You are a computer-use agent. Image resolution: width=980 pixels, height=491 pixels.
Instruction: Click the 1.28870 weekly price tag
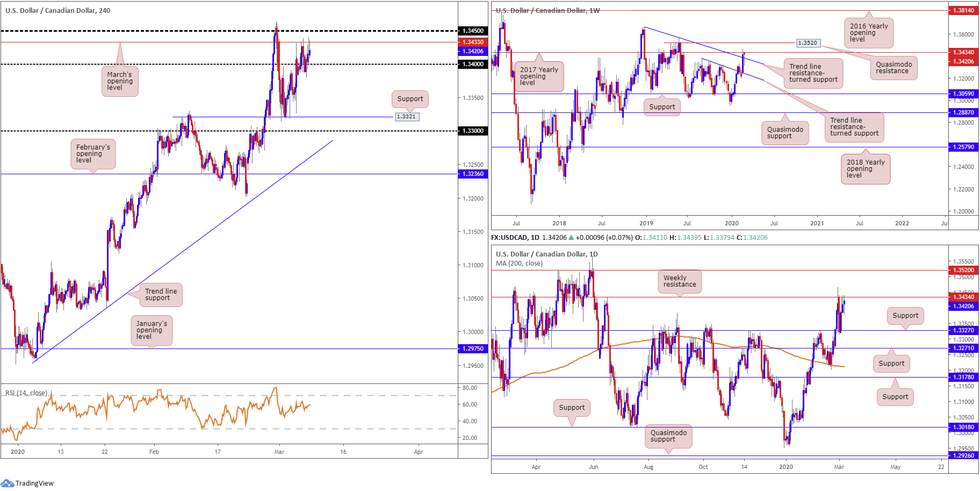click(963, 112)
